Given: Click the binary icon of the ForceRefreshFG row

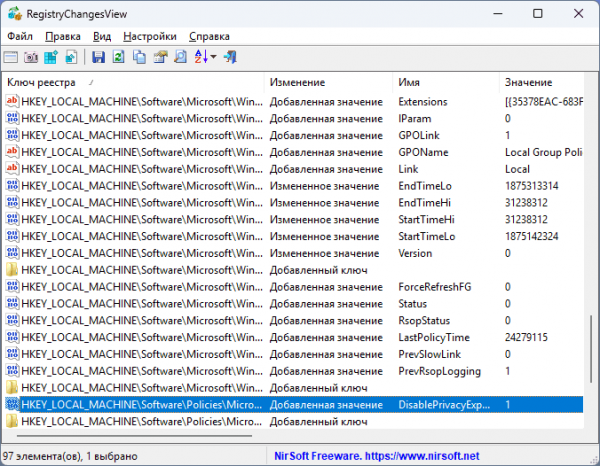Looking at the screenshot, I should tap(12, 287).
